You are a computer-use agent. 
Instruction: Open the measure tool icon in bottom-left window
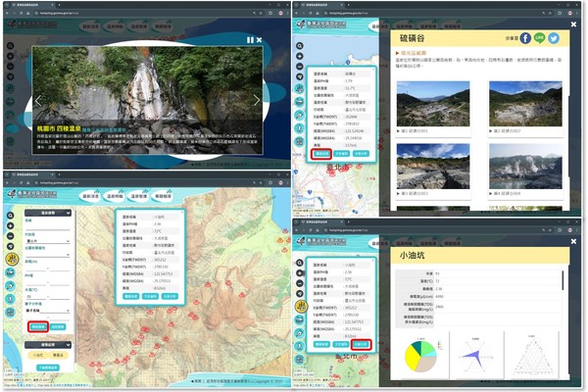10,286
